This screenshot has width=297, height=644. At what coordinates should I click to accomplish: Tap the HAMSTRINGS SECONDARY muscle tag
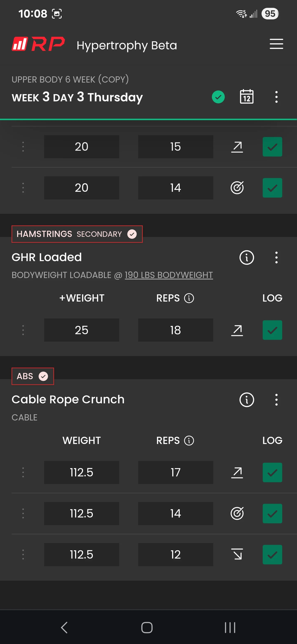(77, 234)
